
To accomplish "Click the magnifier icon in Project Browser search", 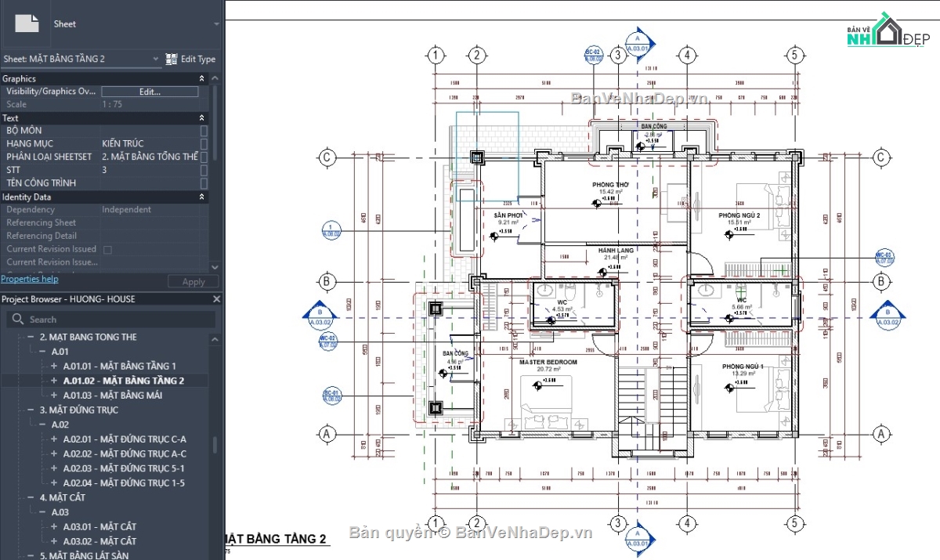I will [x=17, y=320].
